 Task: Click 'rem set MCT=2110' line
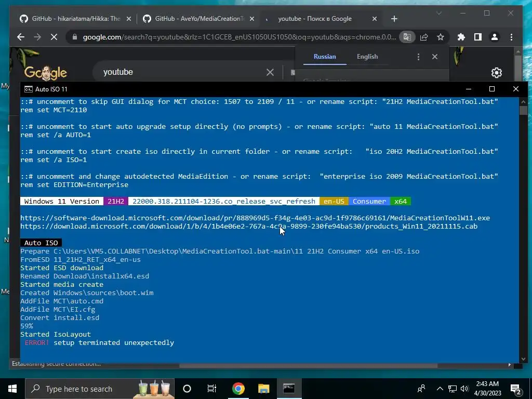54,110
